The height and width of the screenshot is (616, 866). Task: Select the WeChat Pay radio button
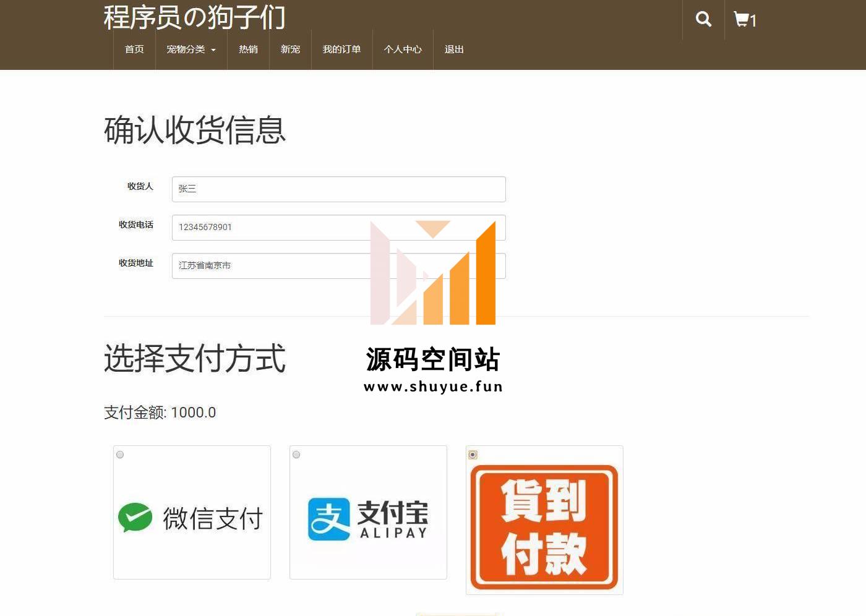(120, 455)
